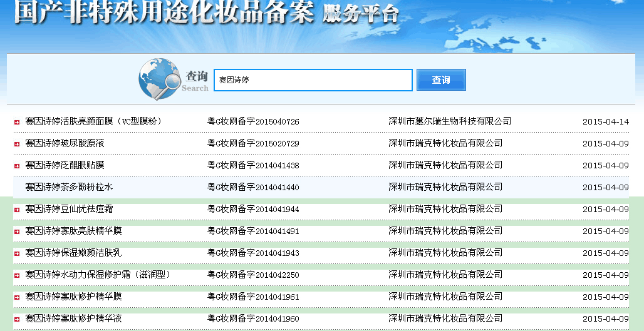
Task: Select filing number 粤G妆网备字2015020729
Action: [x=254, y=143]
